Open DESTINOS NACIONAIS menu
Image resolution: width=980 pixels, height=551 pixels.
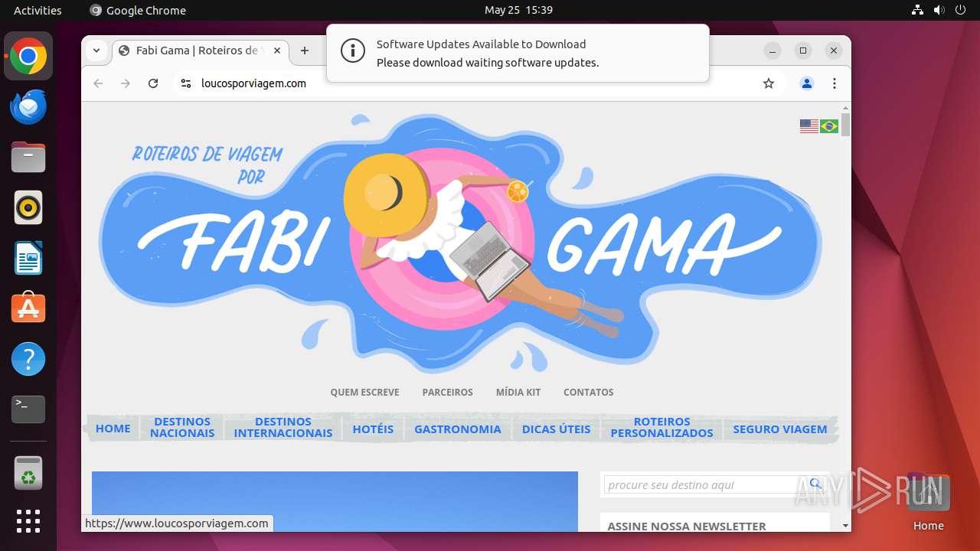click(x=182, y=427)
